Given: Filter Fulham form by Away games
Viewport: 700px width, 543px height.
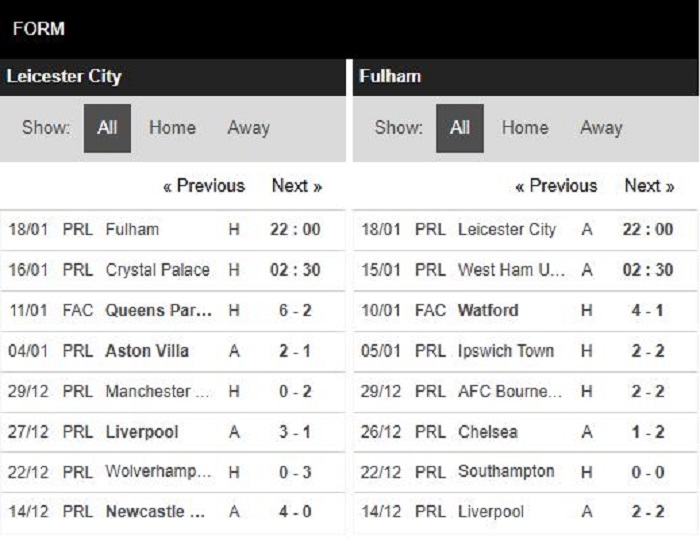Looking at the screenshot, I should [x=601, y=128].
